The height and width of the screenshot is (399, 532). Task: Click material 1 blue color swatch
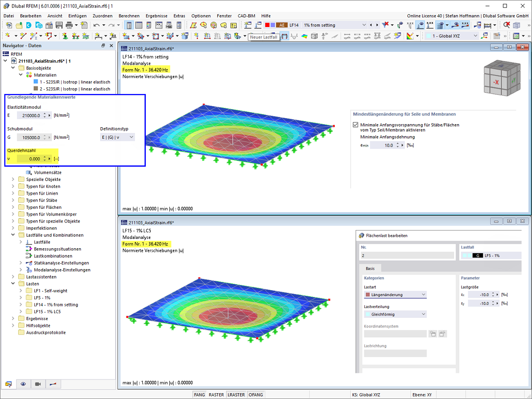(x=36, y=82)
